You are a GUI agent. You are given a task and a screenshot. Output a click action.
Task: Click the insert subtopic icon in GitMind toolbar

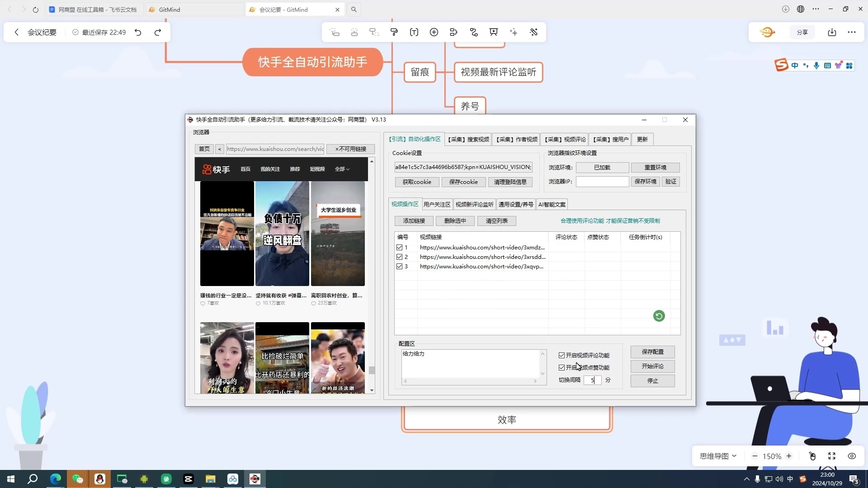(x=335, y=32)
